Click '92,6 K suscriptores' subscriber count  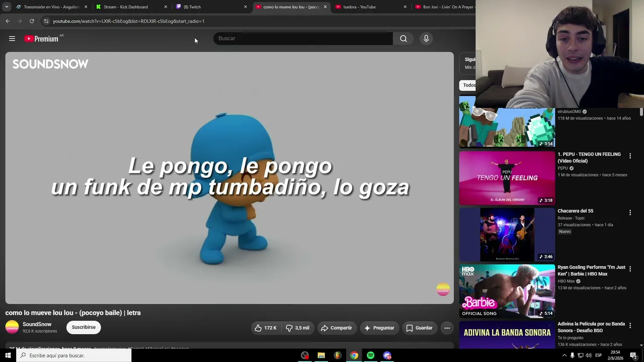point(40,331)
